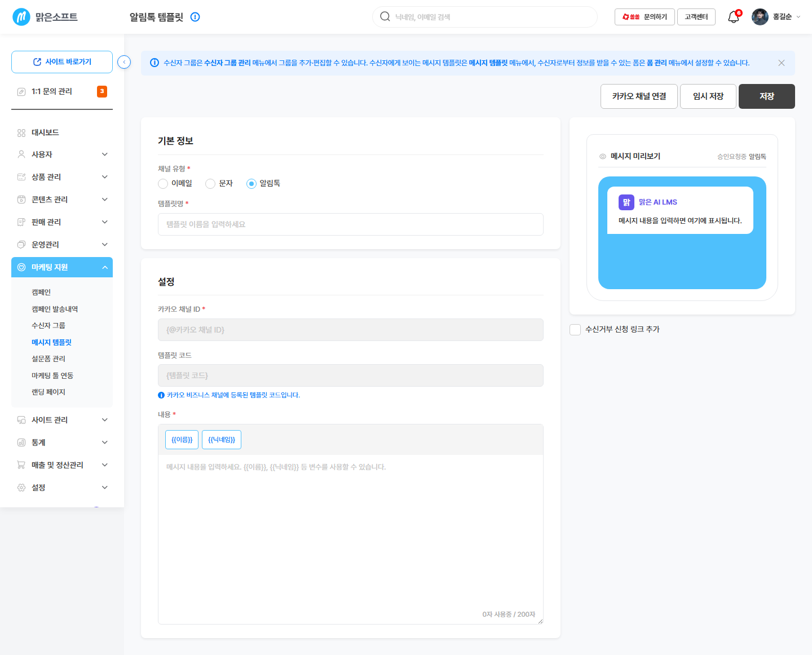Select the 문자 channel type radio
Screen dimensions: 812x655
click(x=210, y=184)
